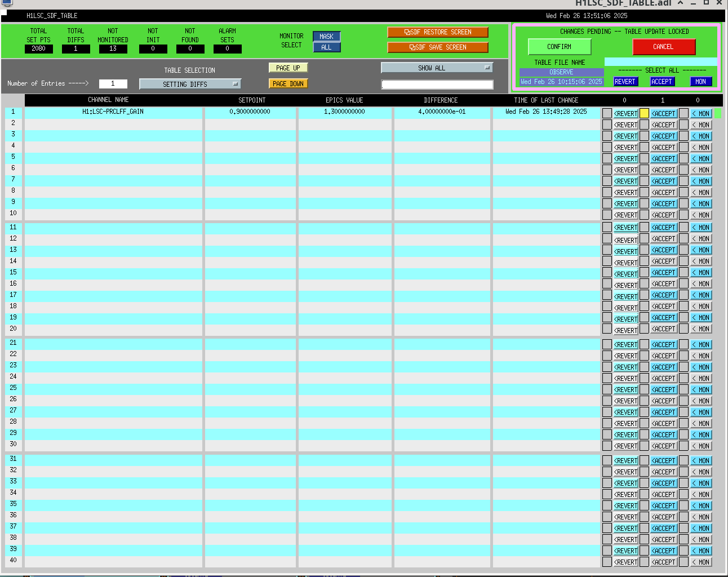Click the accept indicator box in row 11
728x577 pixels.
click(645, 227)
